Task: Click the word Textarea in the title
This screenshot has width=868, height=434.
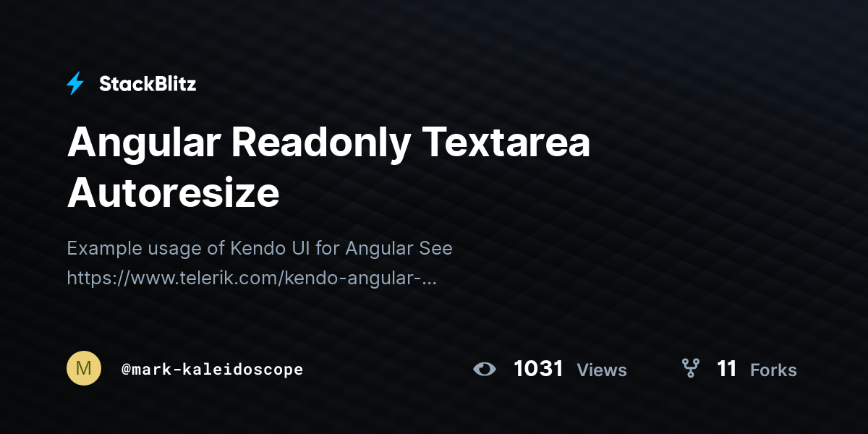Action: pyautogui.click(x=506, y=142)
